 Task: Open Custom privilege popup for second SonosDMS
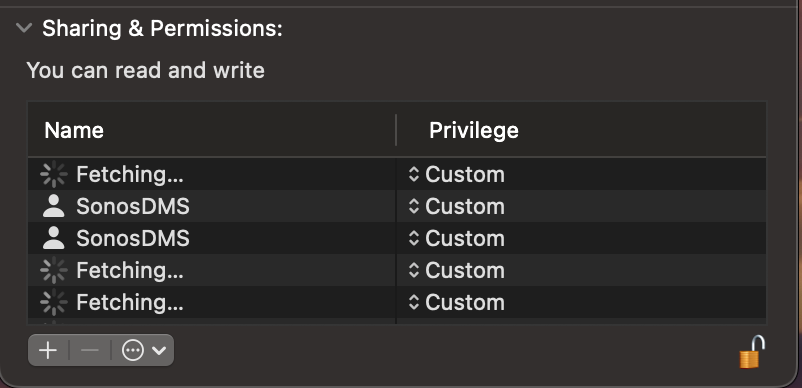click(x=457, y=238)
